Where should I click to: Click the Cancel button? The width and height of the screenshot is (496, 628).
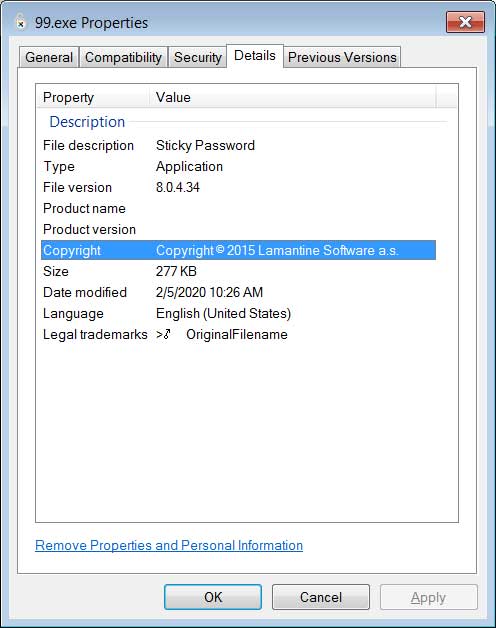click(x=321, y=597)
